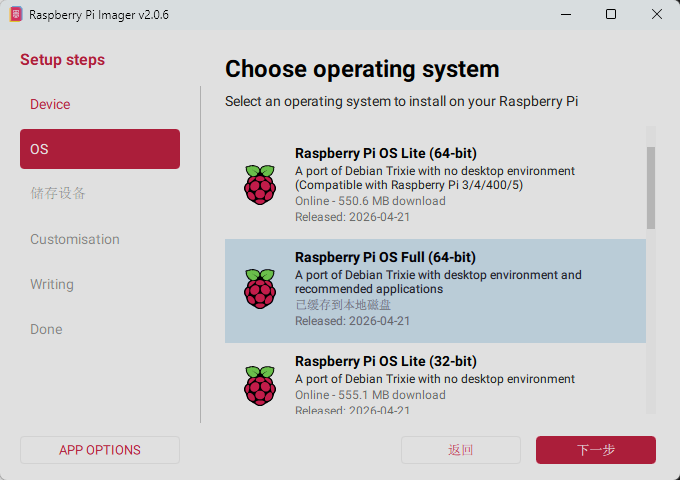Viewport: 680px width, 480px height.
Task: Click 'Online - 550.6 MB download' text
Action: (x=370, y=201)
